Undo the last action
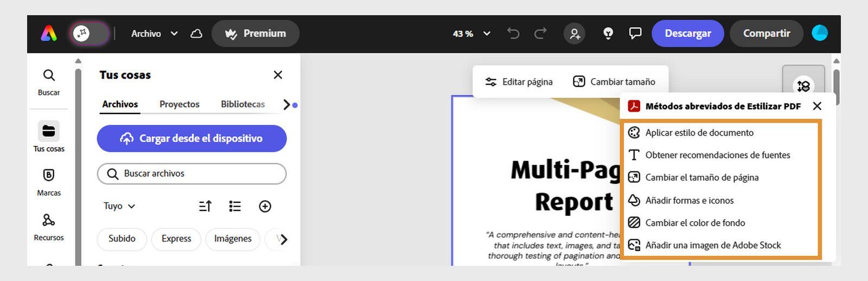Viewport: 868px width, 281px height. click(x=513, y=34)
